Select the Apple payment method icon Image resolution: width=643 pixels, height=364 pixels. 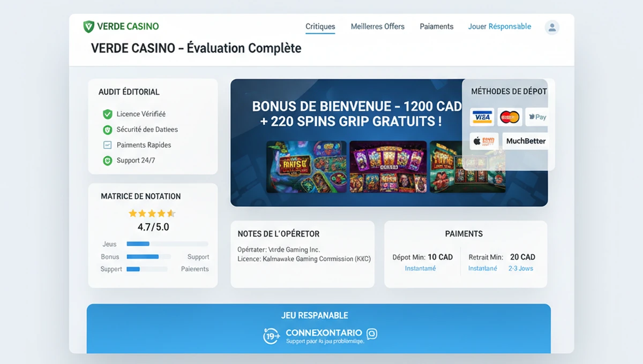pyautogui.click(x=484, y=141)
